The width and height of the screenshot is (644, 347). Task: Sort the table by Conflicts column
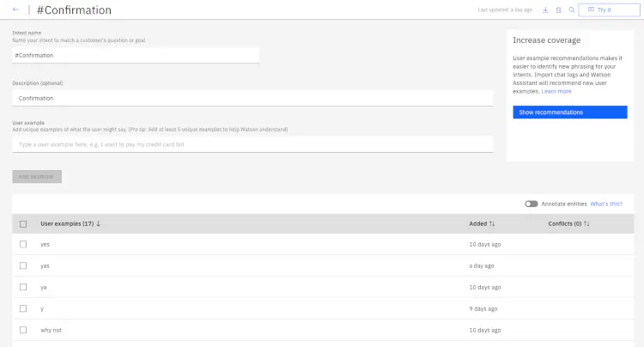point(587,224)
